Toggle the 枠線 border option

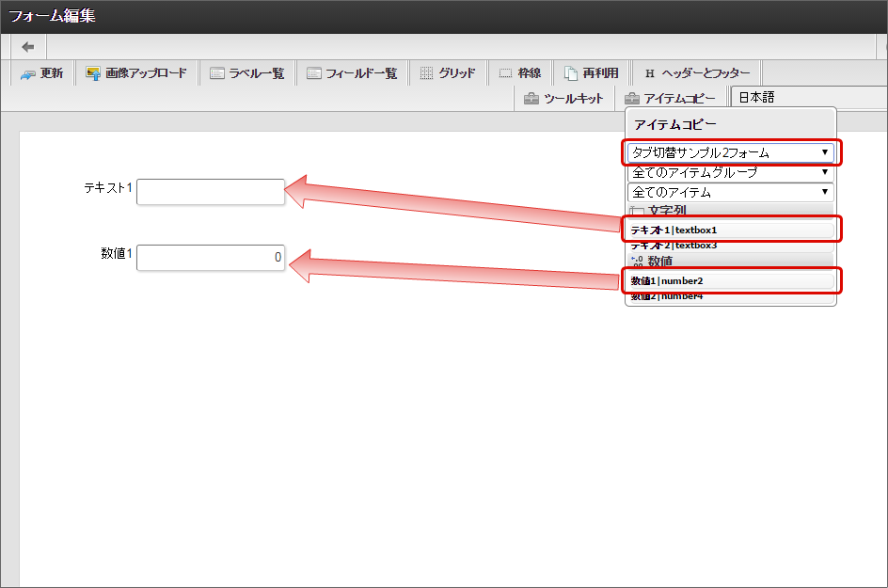click(520, 73)
